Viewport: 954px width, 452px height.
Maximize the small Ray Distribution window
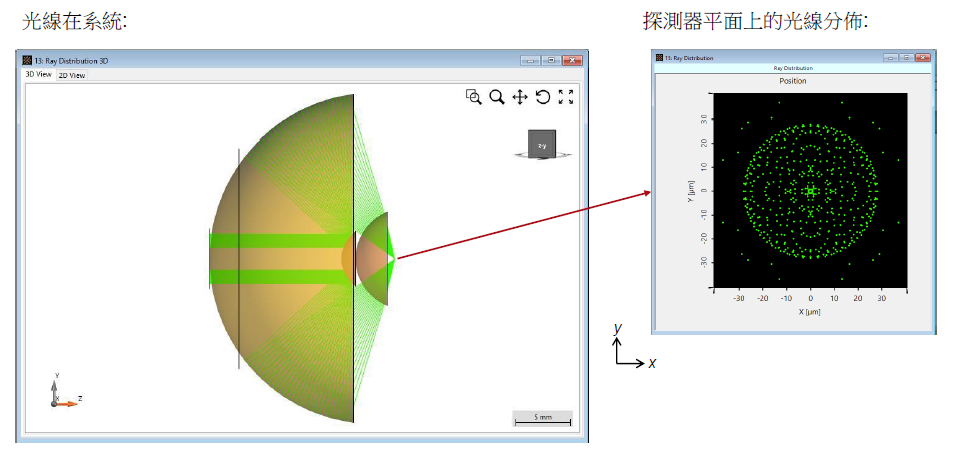click(x=906, y=58)
